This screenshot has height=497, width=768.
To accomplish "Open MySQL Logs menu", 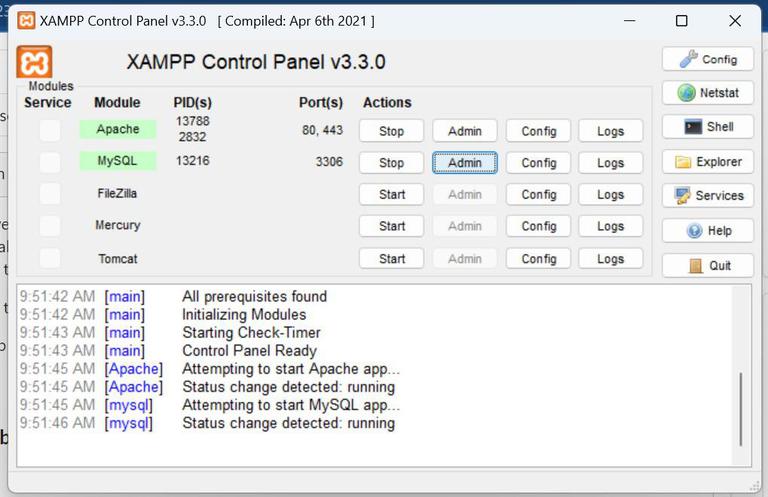I will (610, 163).
